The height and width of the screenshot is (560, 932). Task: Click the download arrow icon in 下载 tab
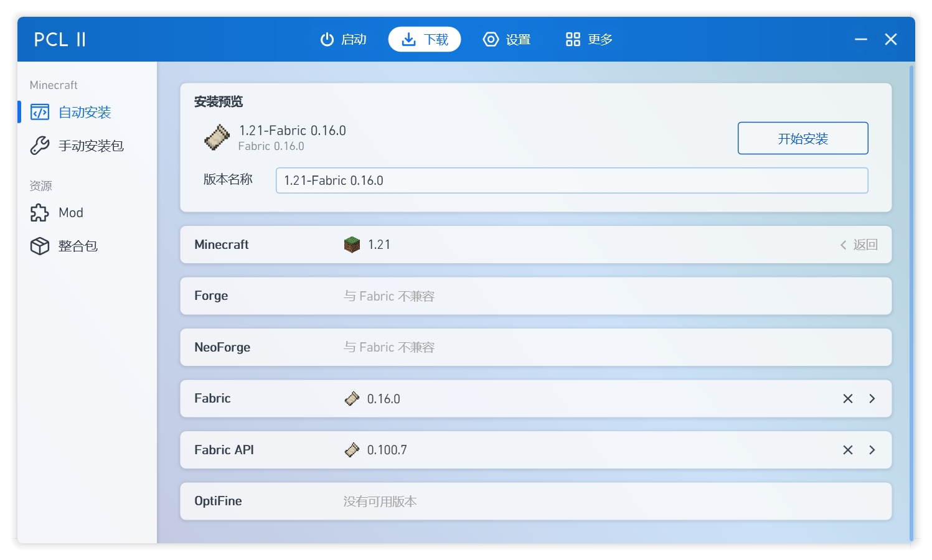click(408, 39)
